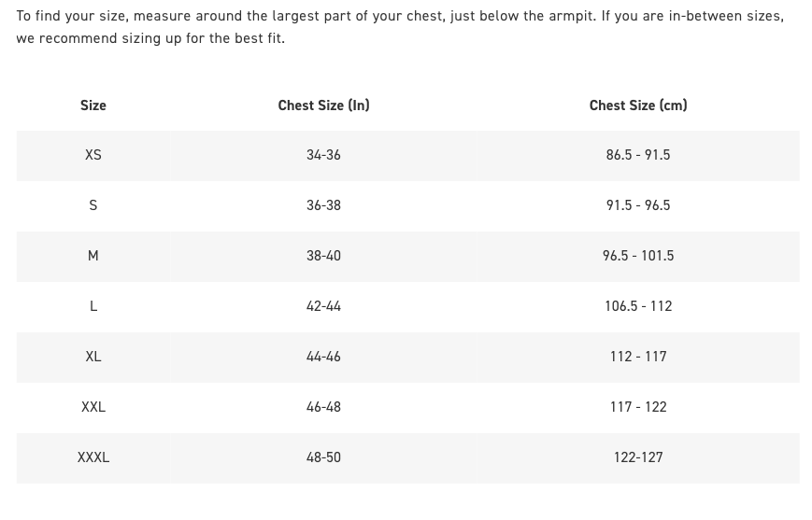The height and width of the screenshot is (520, 812).
Task: Click the Size column header
Action: point(93,105)
